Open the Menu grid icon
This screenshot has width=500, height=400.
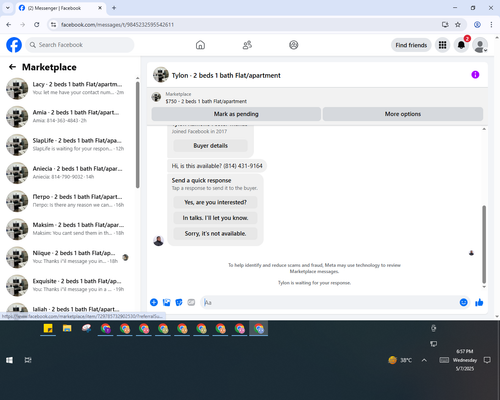click(442, 45)
